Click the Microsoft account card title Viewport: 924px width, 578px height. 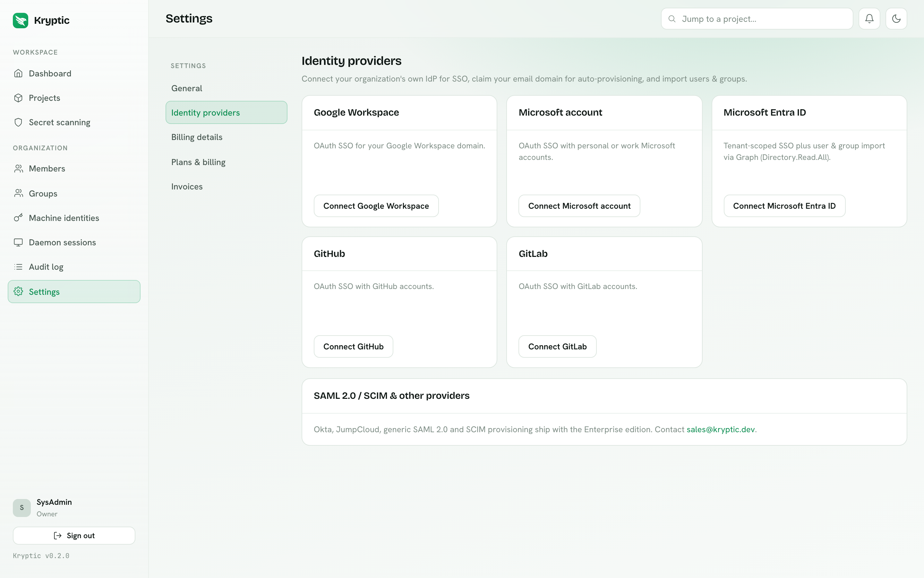[560, 112]
